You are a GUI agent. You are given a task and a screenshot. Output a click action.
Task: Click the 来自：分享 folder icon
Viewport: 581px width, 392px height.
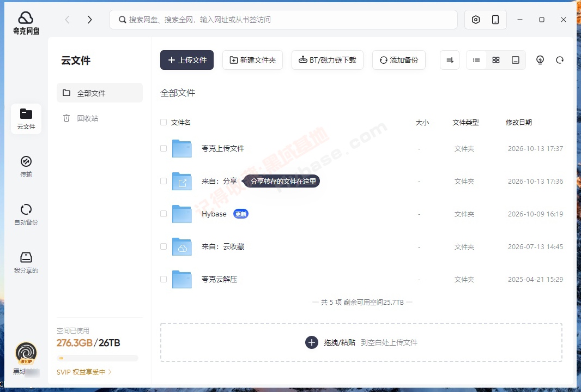(182, 181)
